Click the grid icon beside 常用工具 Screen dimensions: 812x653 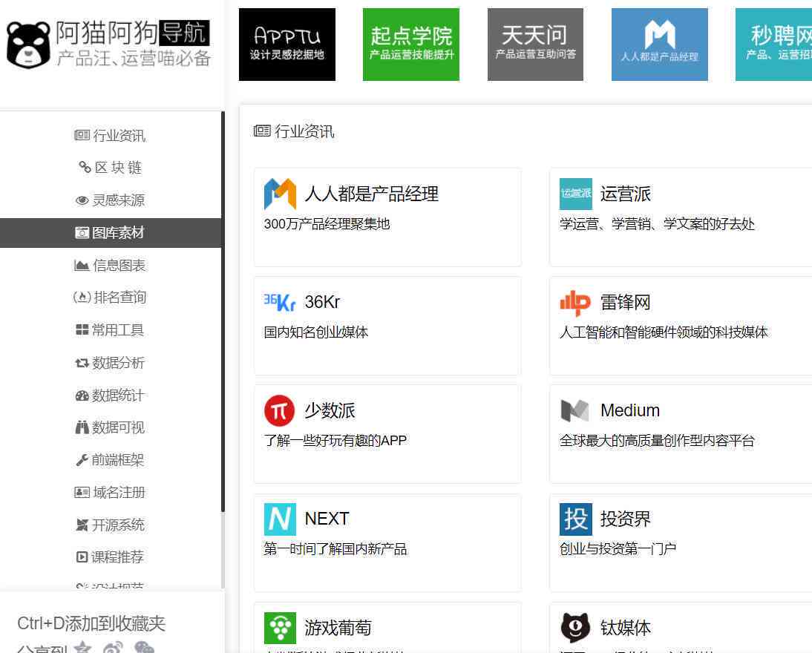pyautogui.click(x=82, y=330)
